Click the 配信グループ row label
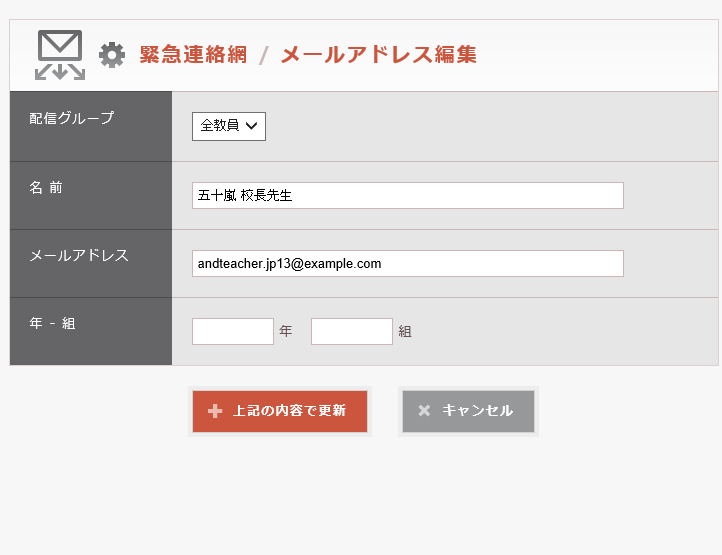Image resolution: width=722 pixels, height=555 pixels. [x=72, y=118]
